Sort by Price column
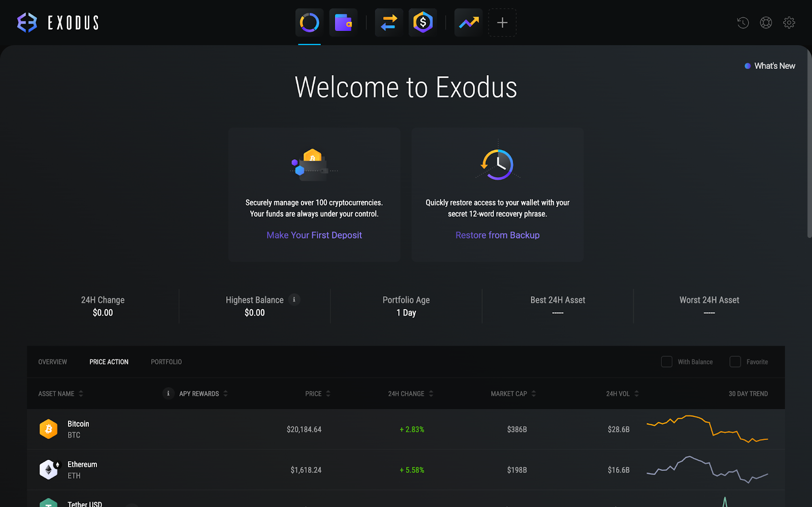This screenshot has height=507, width=812. (318, 394)
